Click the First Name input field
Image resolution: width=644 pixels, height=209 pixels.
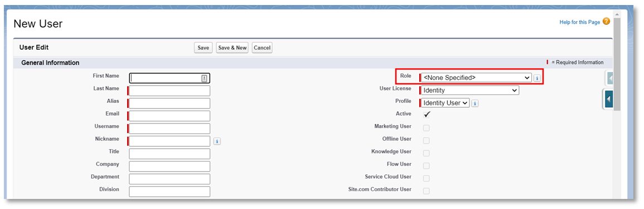(x=170, y=78)
